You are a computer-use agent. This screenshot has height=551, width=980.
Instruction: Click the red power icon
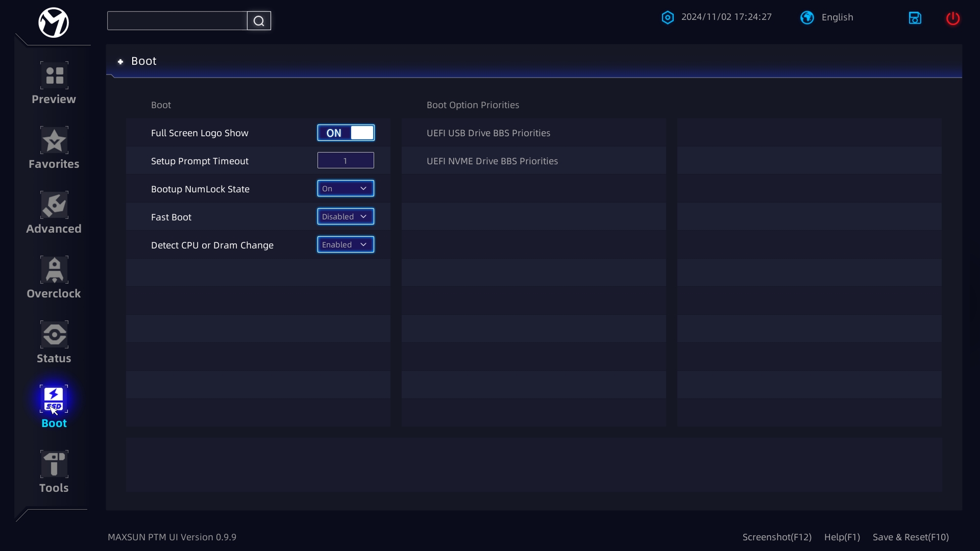click(953, 18)
